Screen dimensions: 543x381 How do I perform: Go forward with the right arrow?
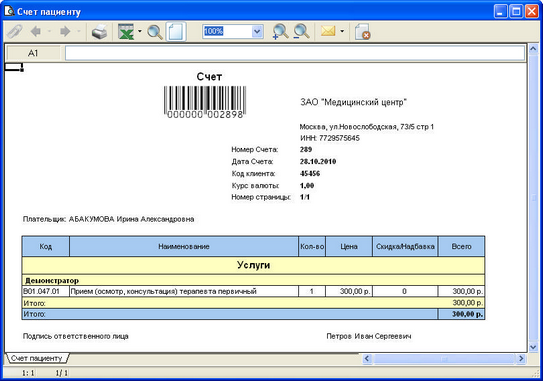point(65,32)
